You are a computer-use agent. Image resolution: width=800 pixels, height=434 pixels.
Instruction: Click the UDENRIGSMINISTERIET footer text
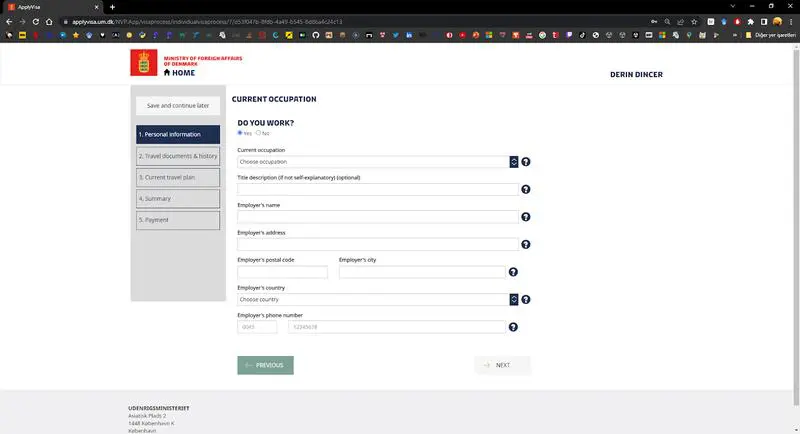coord(159,408)
